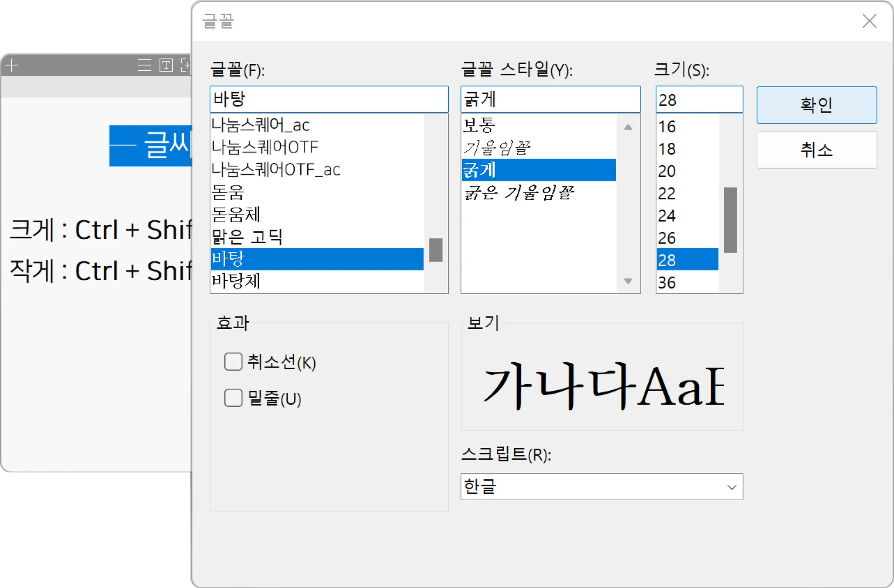Click the boxed T text icon
Image resolution: width=894 pixels, height=588 pixels.
pos(166,65)
